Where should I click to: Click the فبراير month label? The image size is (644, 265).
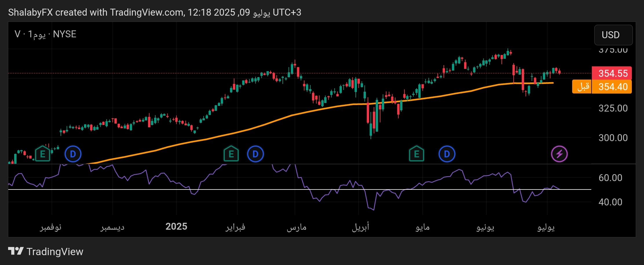pyautogui.click(x=236, y=227)
